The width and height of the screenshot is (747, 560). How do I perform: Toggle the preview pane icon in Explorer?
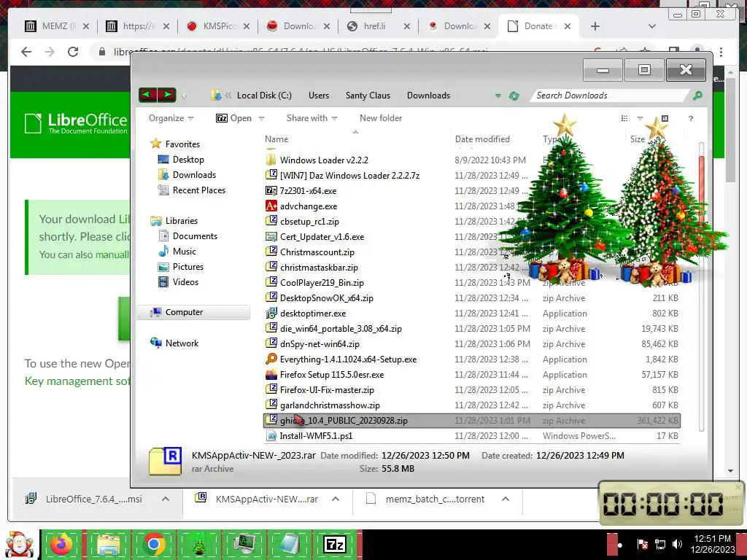(665, 118)
